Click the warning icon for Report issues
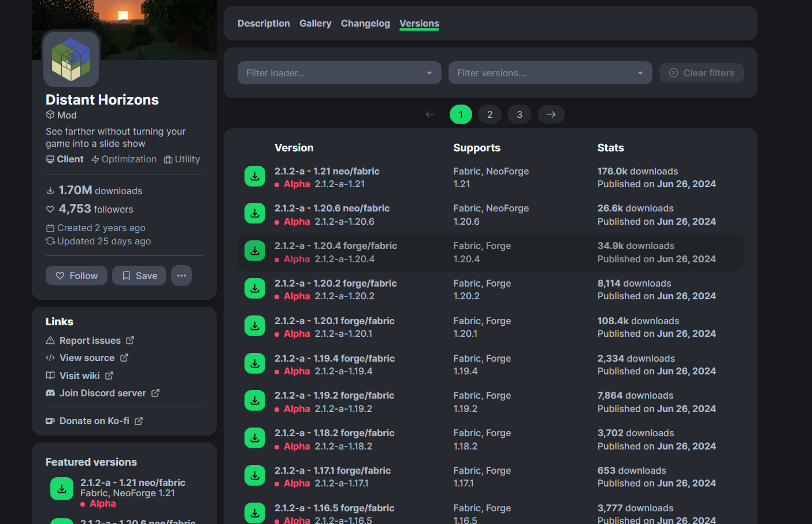812x524 pixels. click(x=50, y=340)
